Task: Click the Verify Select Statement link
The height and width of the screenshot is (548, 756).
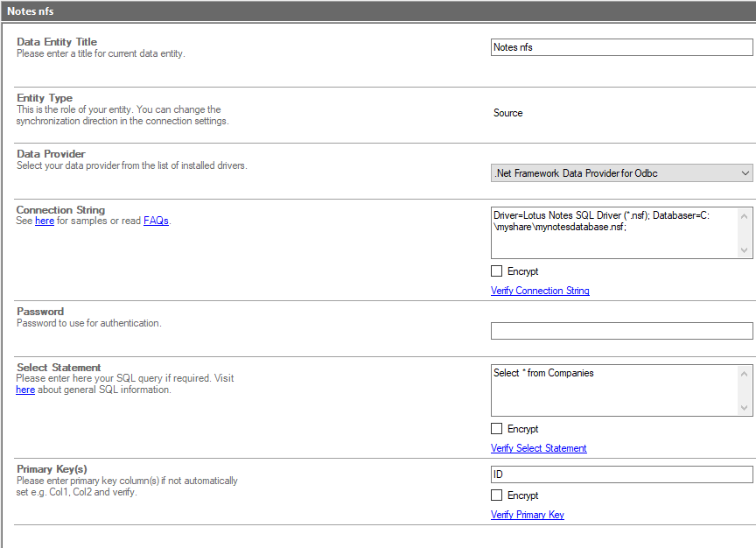Action: pos(538,448)
